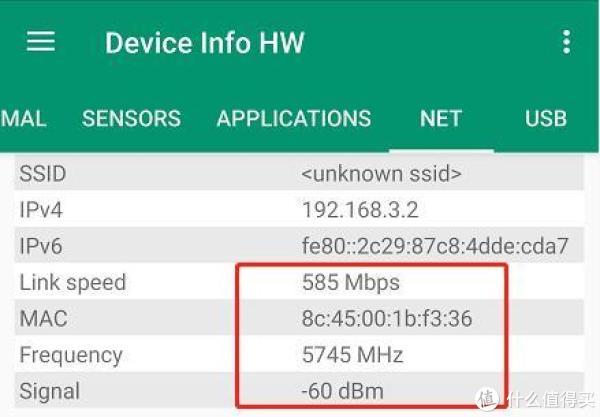Viewport: 600px width, 417px height.
Task: Tap the -60 dBm signal value
Action: [x=343, y=391]
